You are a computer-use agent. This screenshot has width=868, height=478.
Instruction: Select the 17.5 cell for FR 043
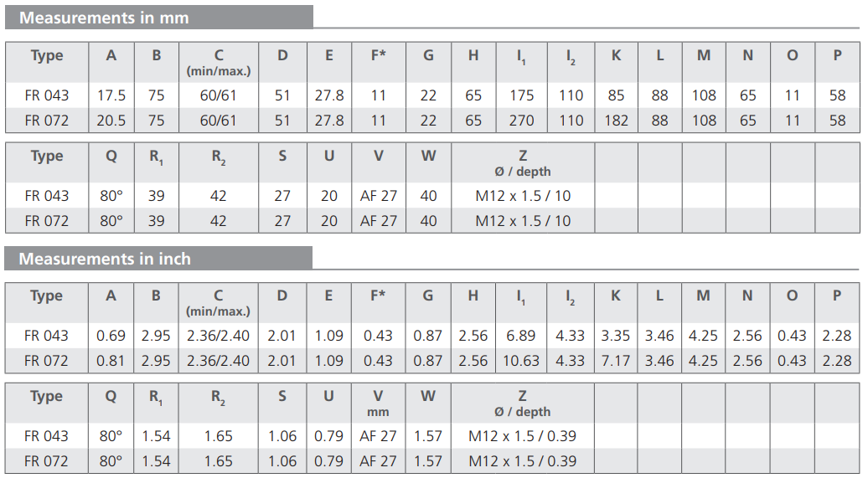pos(111,95)
